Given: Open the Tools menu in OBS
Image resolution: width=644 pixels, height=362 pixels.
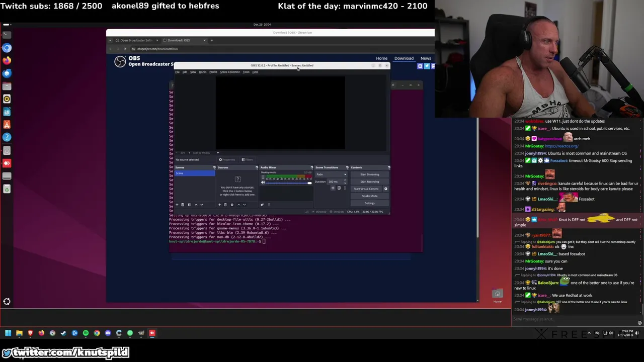Looking at the screenshot, I should pyautogui.click(x=246, y=72).
